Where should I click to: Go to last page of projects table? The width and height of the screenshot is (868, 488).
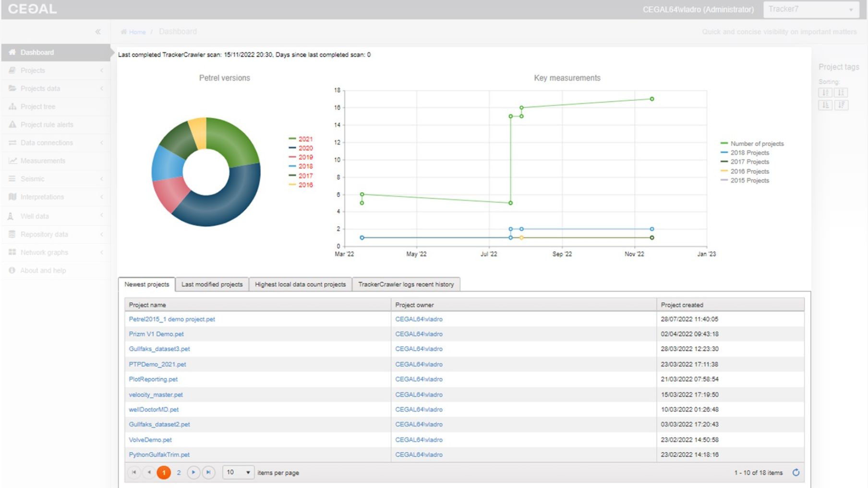tap(208, 473)
